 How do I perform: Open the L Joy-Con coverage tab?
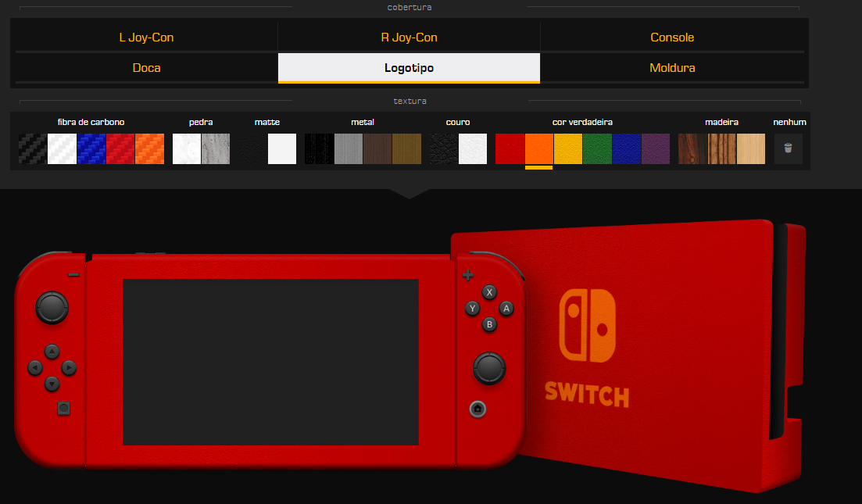146,38
